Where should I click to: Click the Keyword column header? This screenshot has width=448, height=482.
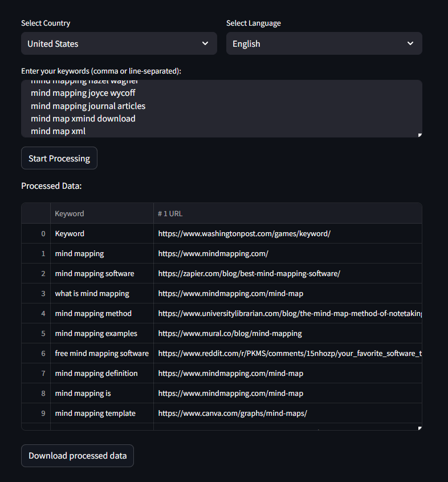(x=70, y=213)
